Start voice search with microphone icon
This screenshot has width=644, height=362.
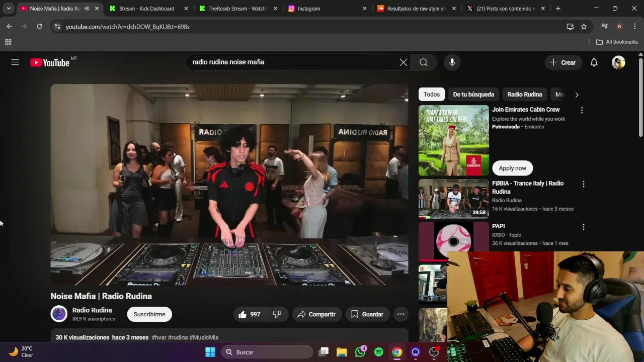coord(452,62)
